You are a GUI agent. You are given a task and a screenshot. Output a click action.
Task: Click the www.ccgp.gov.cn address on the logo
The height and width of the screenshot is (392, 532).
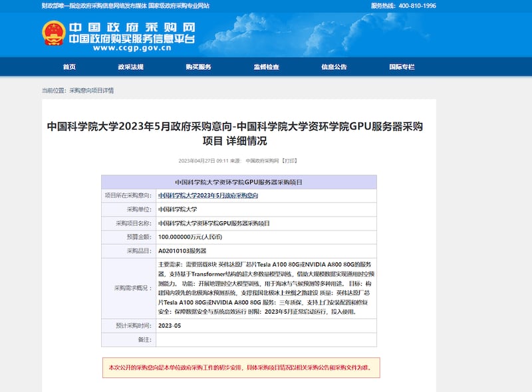tap(132, 48)
